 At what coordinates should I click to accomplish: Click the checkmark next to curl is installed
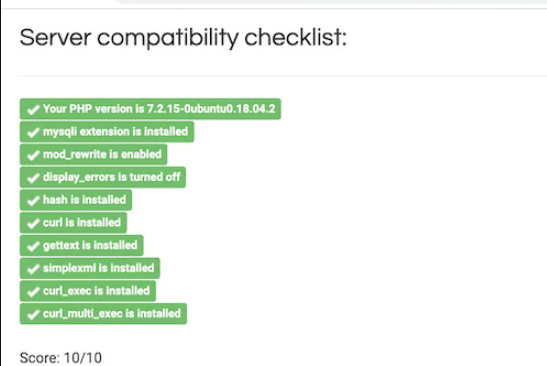[x=33, y=223]
